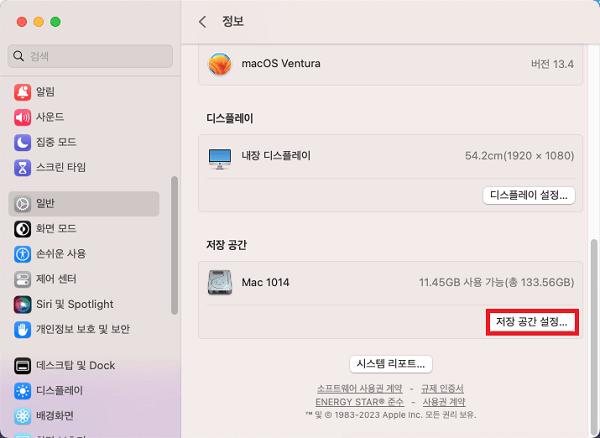Click the 시스템 리포트... button
The height and width of the screenshot is (438, 600).
391,364
